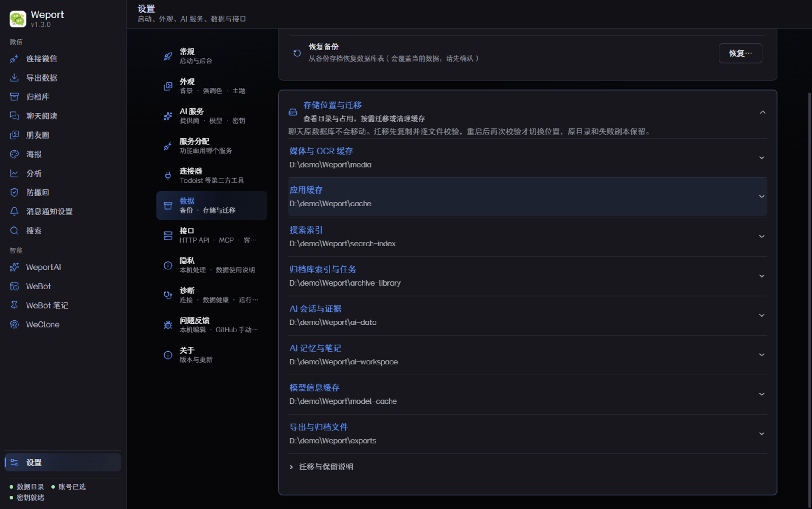This screenshot has width=812, height=509.
Task: Open WeBot in the sidebar
Action: [x=63, y=286]
